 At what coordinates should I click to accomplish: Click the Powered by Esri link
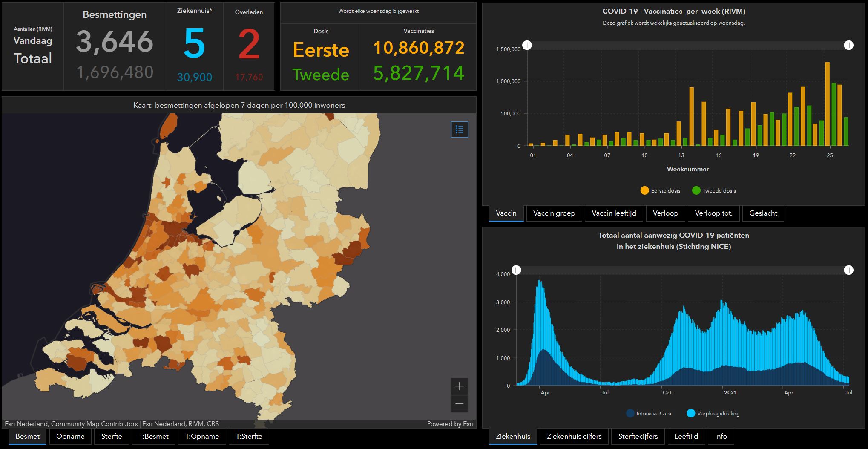pos(450,424)
